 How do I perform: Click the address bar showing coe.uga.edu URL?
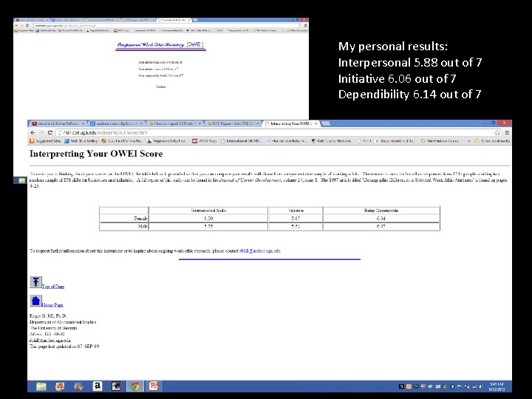pos(275,133)
